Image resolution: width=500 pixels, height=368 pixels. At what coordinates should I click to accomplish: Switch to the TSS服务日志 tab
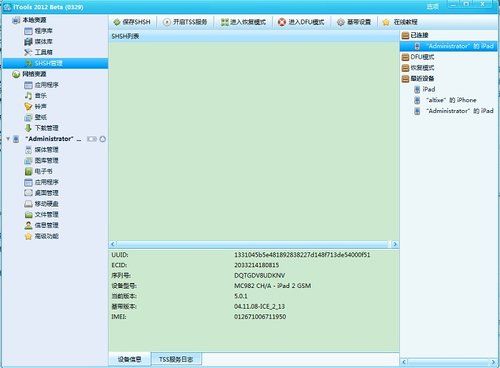click(176, 359)
